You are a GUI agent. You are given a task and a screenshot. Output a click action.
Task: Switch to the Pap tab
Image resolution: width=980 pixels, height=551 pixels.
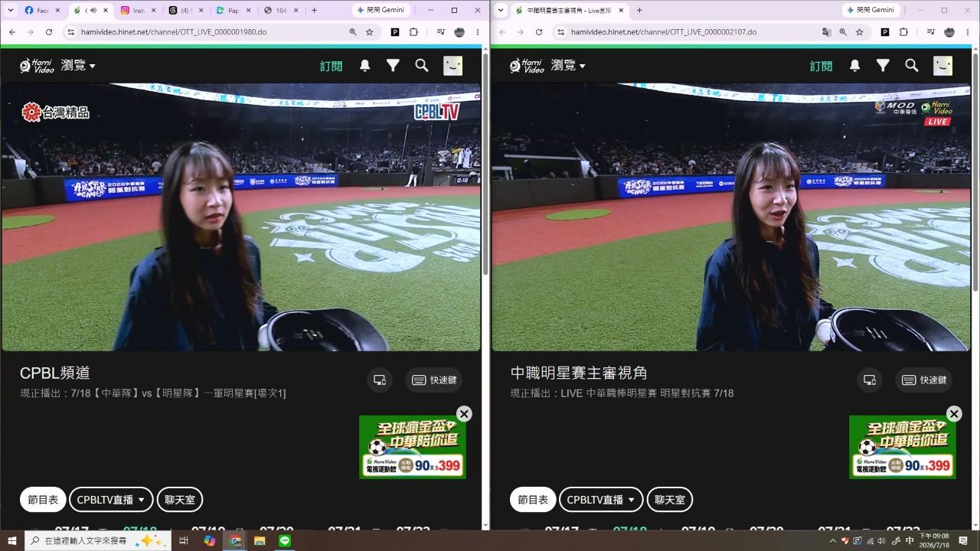tap(233, 11)
